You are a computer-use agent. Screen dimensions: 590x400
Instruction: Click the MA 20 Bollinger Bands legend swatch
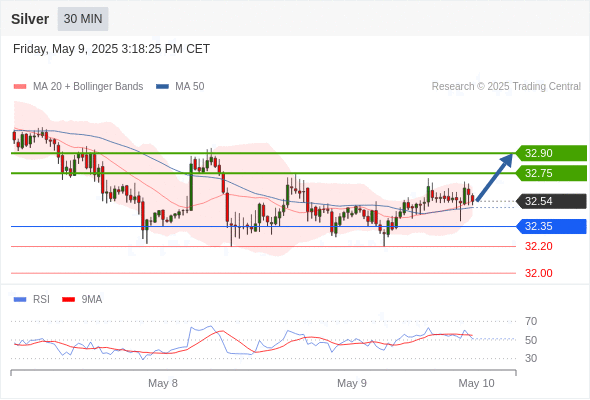point(20,87)
